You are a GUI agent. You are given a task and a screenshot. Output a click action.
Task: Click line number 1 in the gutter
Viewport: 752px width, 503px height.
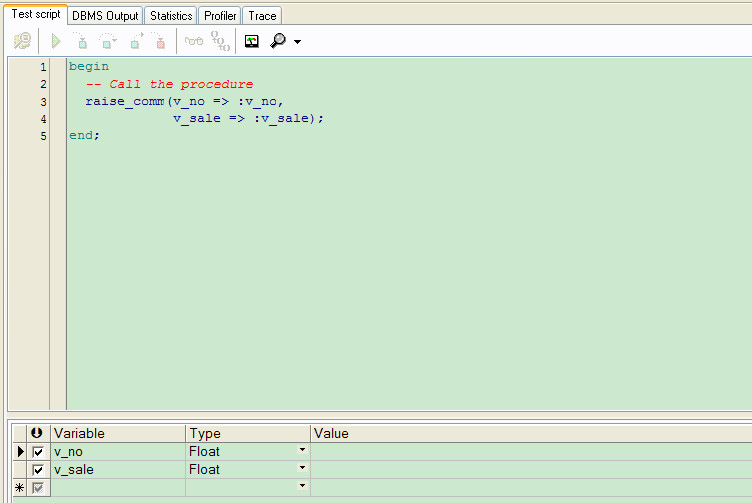tap(43, 67)
